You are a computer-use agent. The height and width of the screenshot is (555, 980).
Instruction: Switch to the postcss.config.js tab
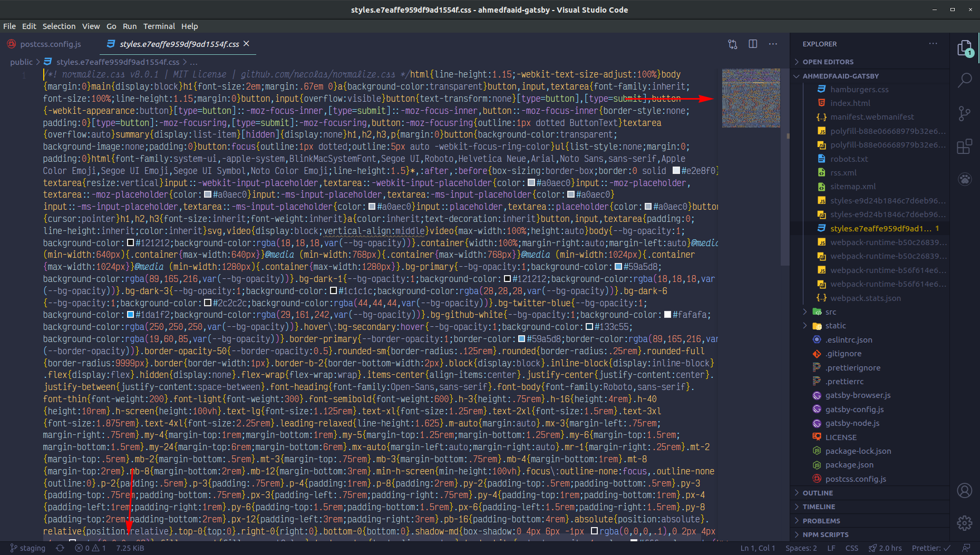[x=51, y=44]
